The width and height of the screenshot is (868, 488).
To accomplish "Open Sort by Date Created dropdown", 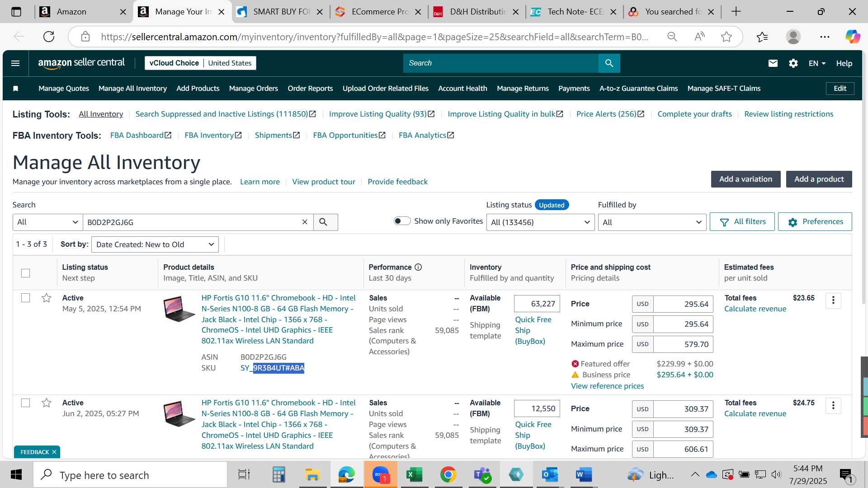I will (x=155, y=244).
